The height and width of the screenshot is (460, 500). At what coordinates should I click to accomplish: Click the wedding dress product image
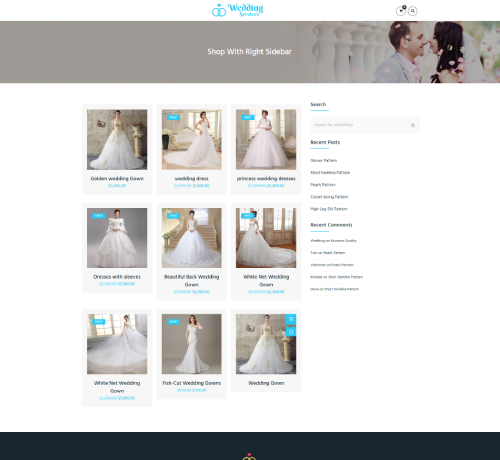[192, 140]
